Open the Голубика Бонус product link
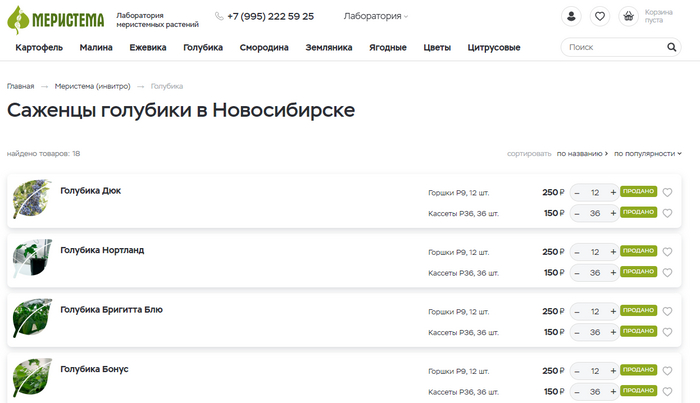Viewport: 700px width, 403px height. click(94, 369)
